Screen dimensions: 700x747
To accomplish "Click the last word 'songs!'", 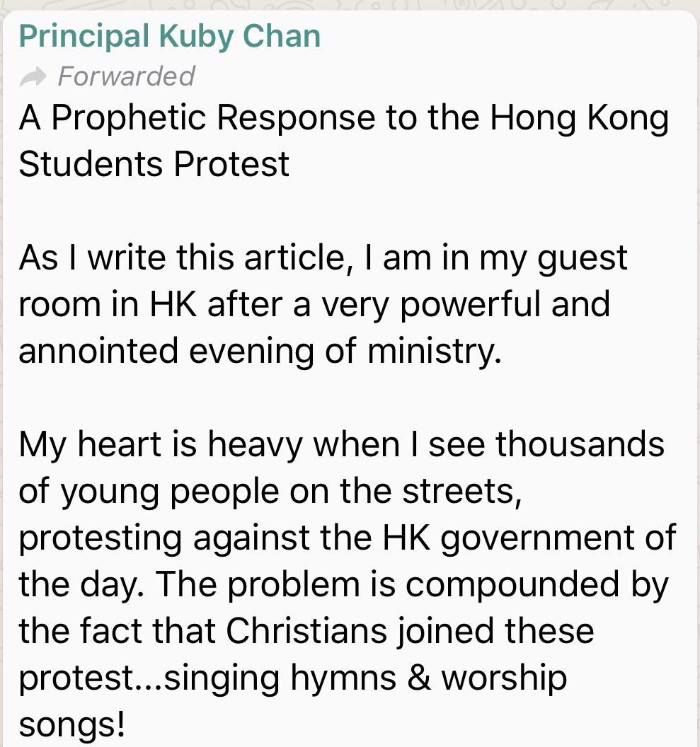I will pyautogui.click(x=72, y=724).
